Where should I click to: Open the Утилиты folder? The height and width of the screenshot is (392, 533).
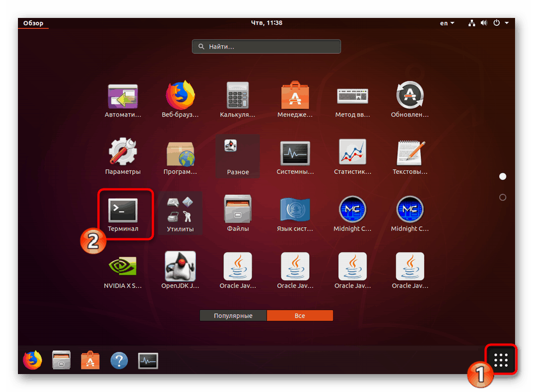pyautogui.click(x=180, y=213)
